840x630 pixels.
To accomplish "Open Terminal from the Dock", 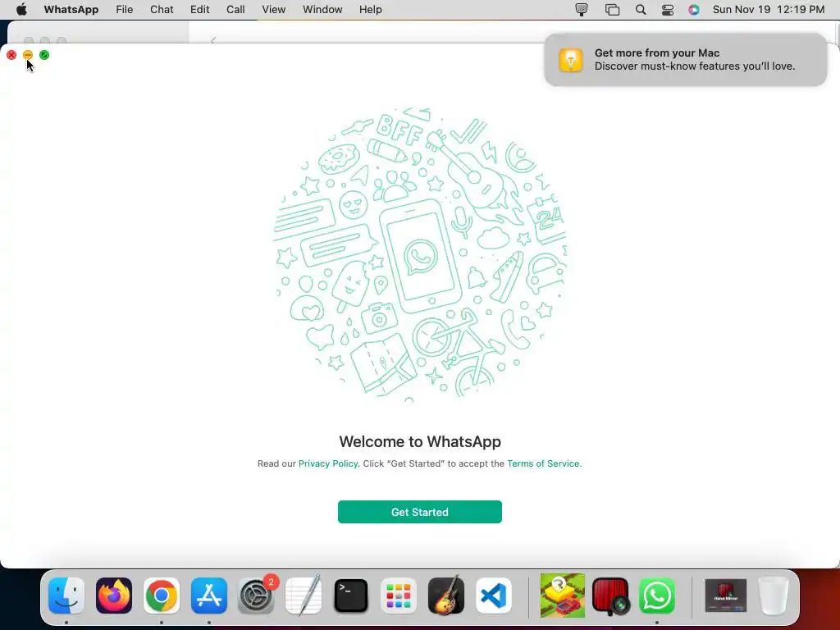I will [x=351, y=596].
